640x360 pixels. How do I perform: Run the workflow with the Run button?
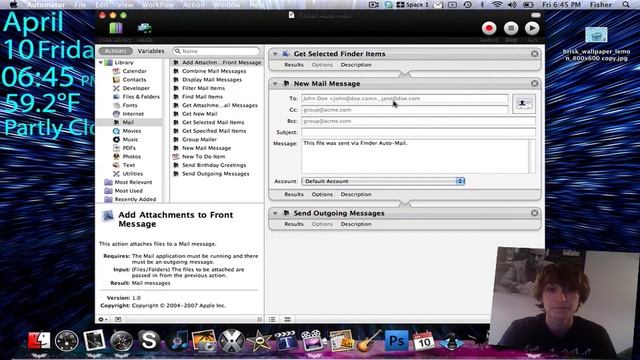point(531,28)
